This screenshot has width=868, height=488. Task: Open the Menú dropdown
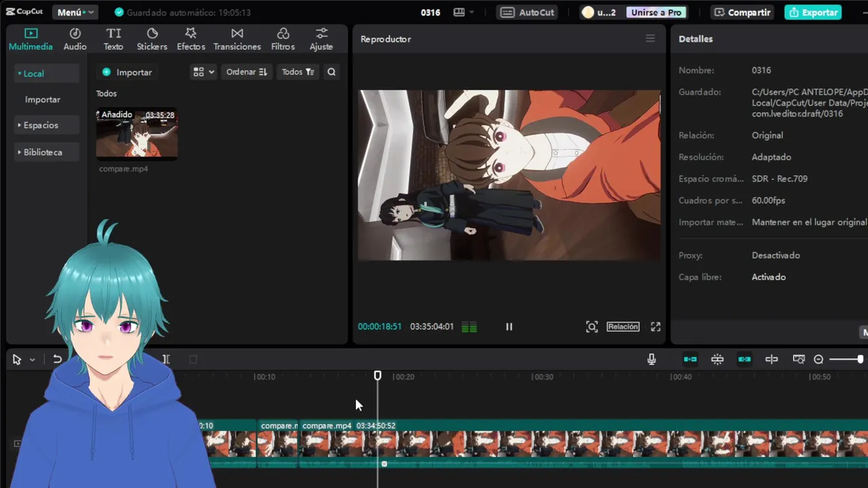tap(75, 12)
